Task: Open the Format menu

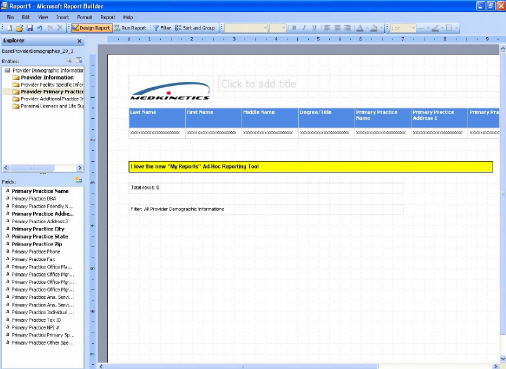Action: [x=84, y=17]
